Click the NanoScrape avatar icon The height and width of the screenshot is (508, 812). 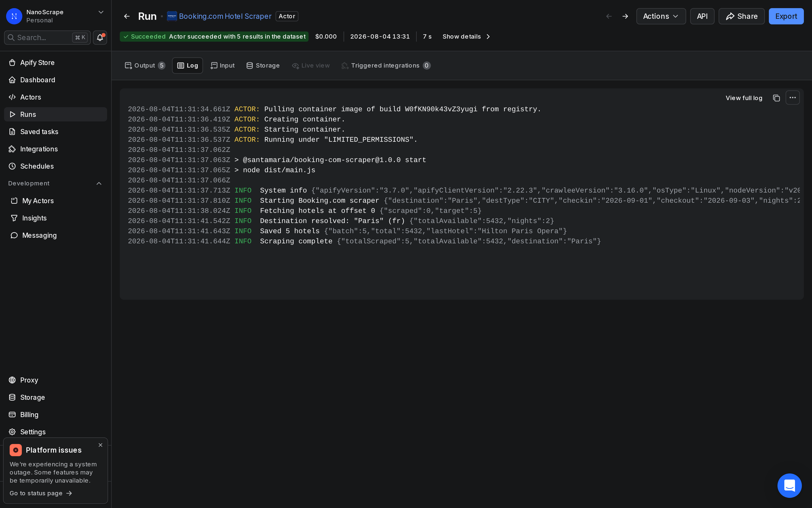coord(14,16)
